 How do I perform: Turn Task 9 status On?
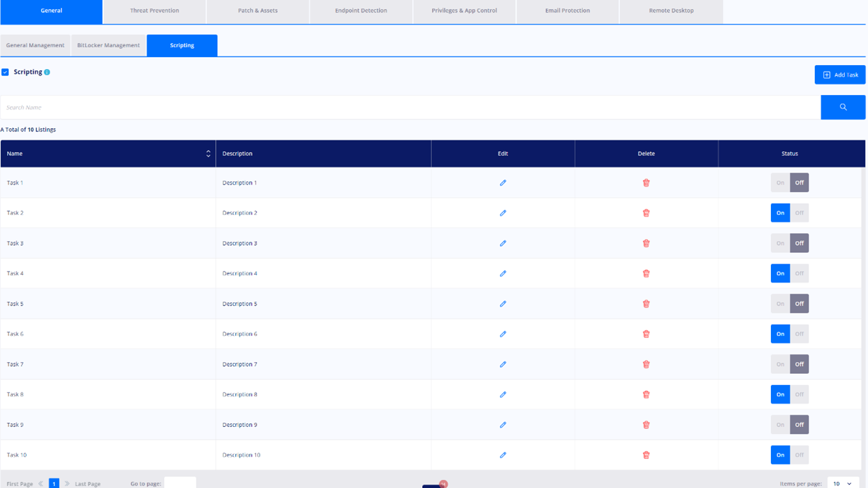[780, 425]
